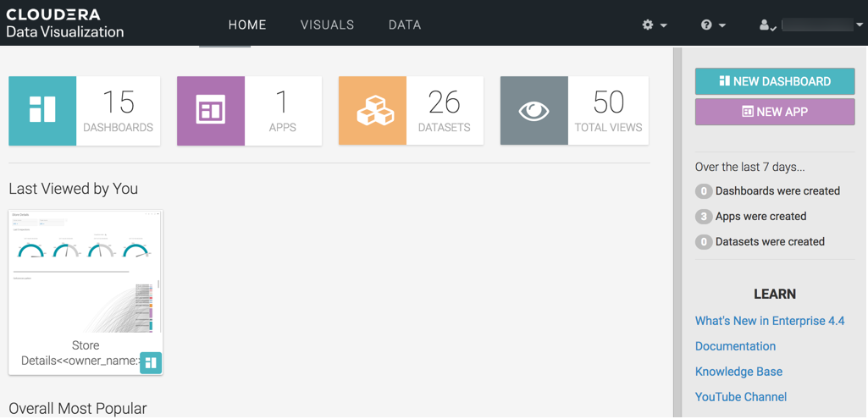
Task: Open the Documentation link
Action: (x=735, y=346)
